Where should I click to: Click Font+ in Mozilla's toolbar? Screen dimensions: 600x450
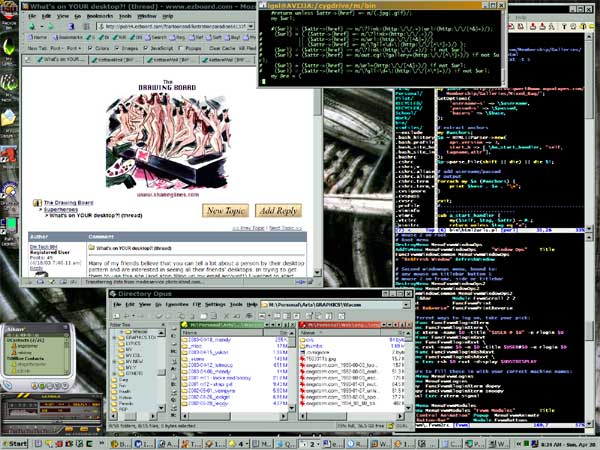[74, 48]
